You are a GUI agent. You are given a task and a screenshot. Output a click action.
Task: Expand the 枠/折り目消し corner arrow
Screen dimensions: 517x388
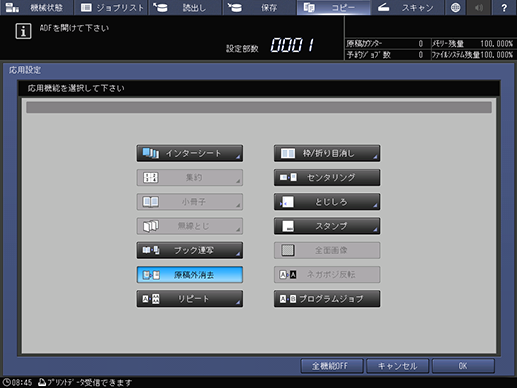click(x=375, y=157)
